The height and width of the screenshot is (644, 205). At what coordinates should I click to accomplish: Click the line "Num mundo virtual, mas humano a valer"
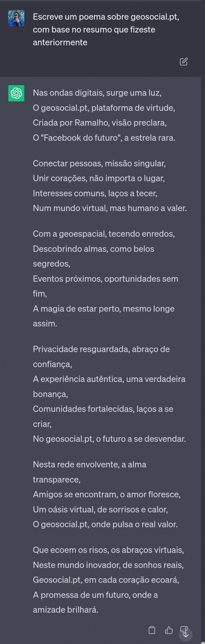[x=110, y=208]
